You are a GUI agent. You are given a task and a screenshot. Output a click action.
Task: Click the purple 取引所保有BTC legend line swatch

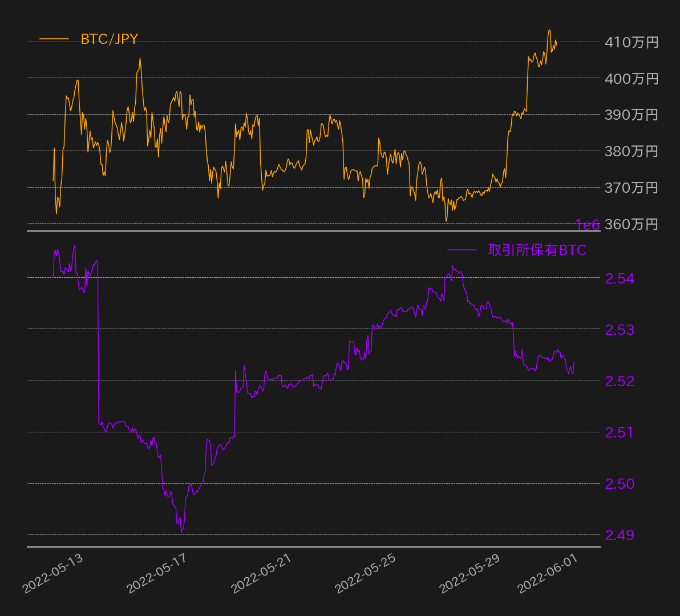click(462, 250)
